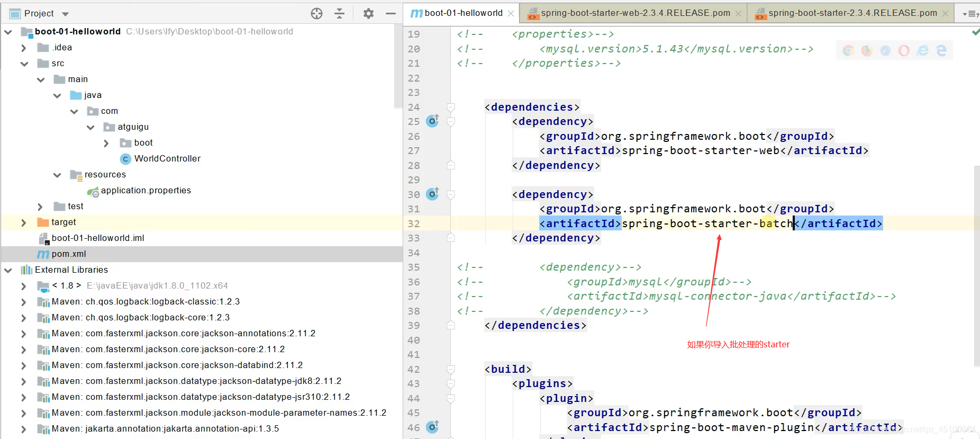Viewport: 980px width, 439px height.
Task: Click the locate/select opened file target icon
Action: point(316,14)
